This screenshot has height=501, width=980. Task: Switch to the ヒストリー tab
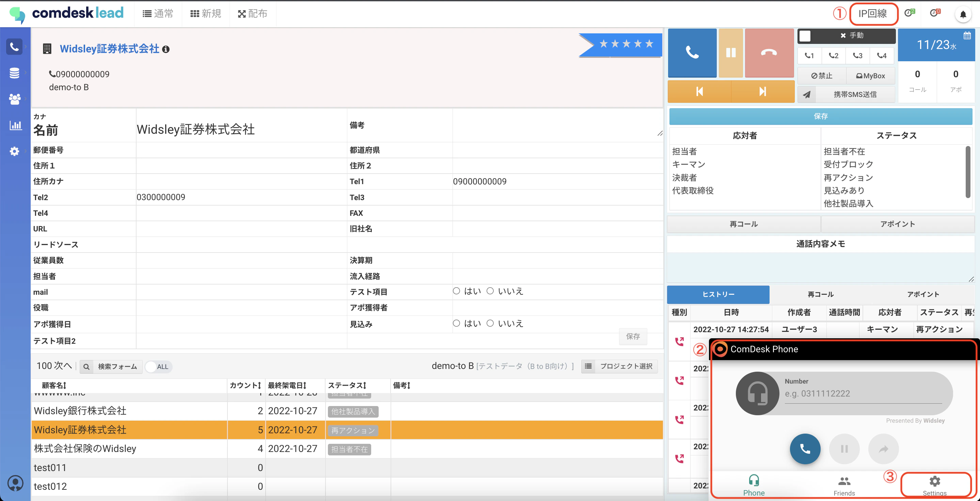[x=718, y=294]
